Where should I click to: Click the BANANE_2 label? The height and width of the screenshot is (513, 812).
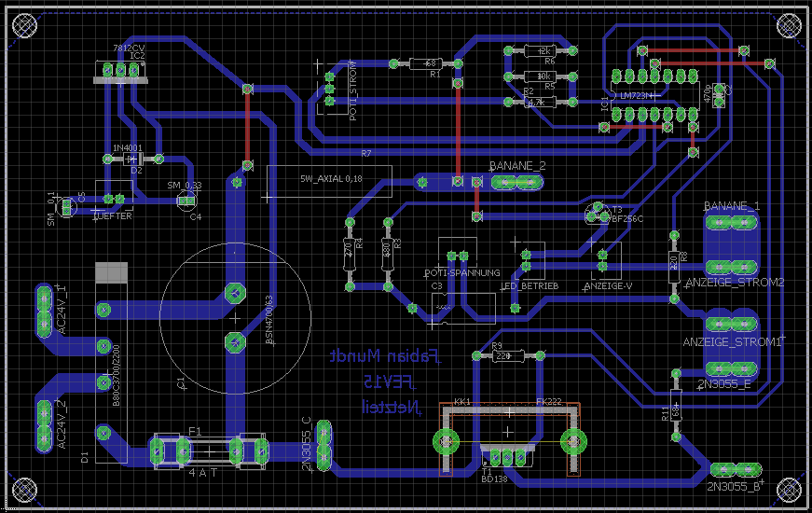coord(517,166)
